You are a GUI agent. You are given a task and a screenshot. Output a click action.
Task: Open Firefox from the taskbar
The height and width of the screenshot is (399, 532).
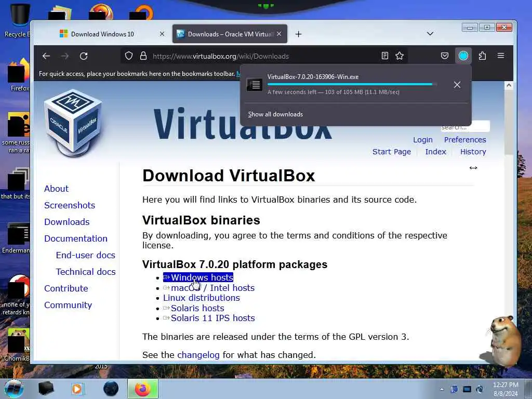pos(143,389)
